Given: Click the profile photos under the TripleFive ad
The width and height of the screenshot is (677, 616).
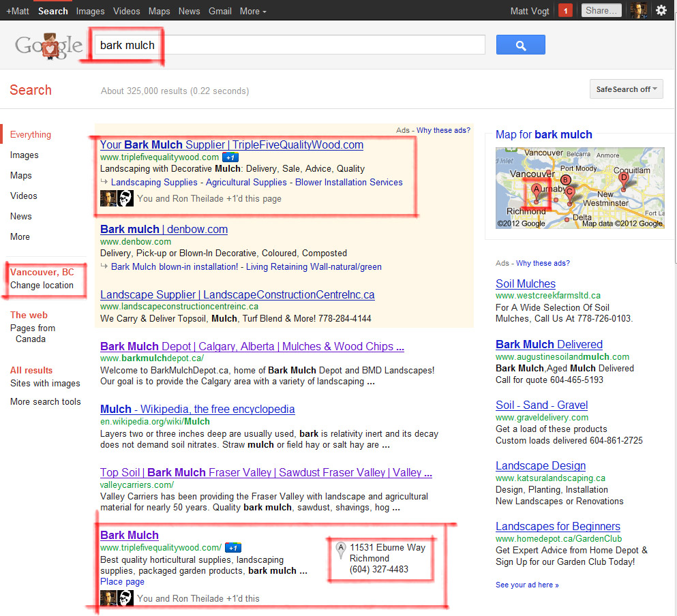Looking at the screenshot, I should 117,198.
